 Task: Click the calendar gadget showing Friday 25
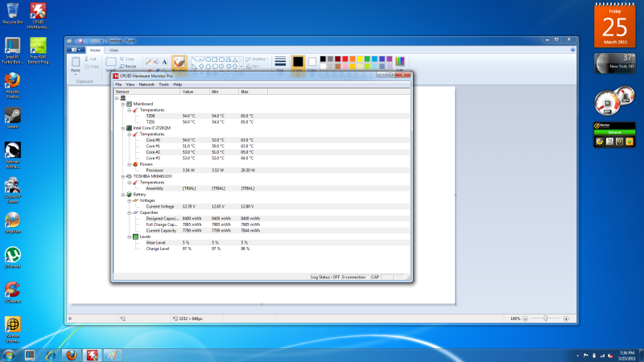click(x=615, y=26)
